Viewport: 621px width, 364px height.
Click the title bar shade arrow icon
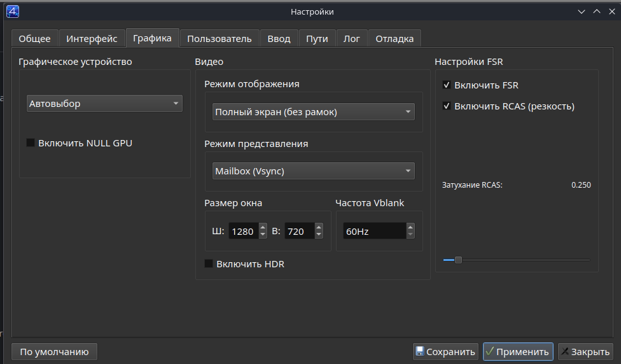(582, 11)
